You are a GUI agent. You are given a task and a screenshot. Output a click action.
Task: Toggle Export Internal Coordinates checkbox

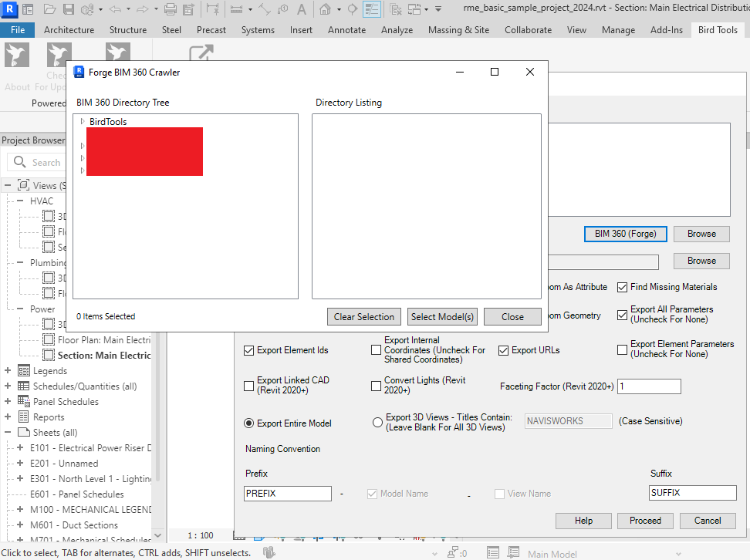tap(376, 350)
